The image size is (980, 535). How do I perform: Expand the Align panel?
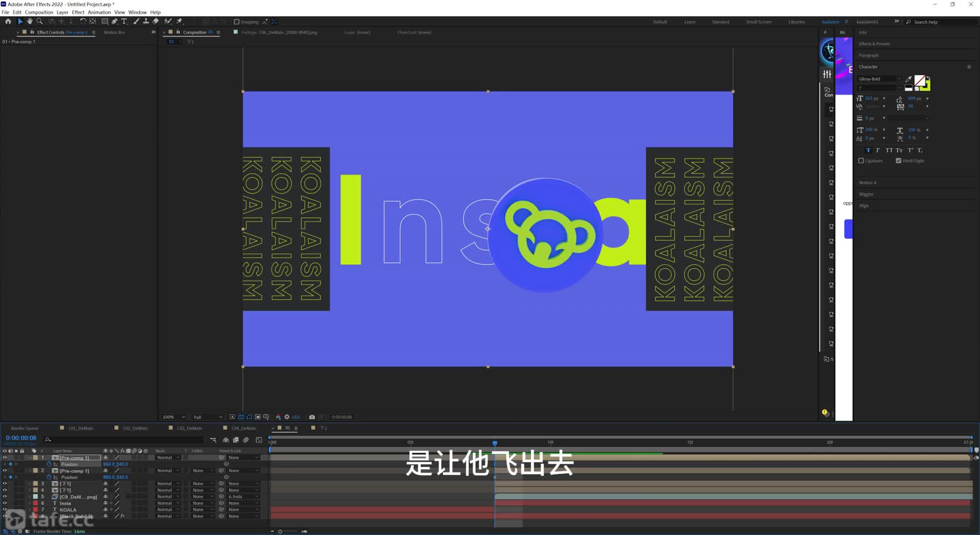[864, 206]
